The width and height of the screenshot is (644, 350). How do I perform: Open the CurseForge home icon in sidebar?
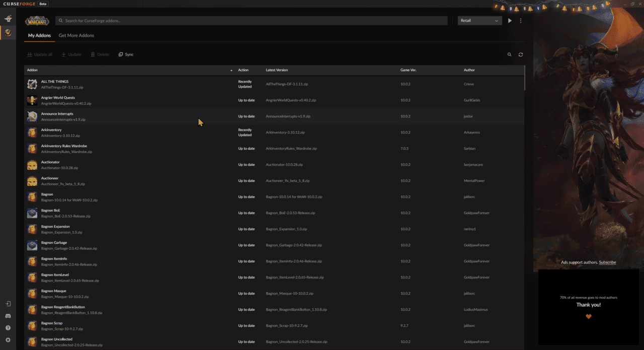click(x=8, y=19)
